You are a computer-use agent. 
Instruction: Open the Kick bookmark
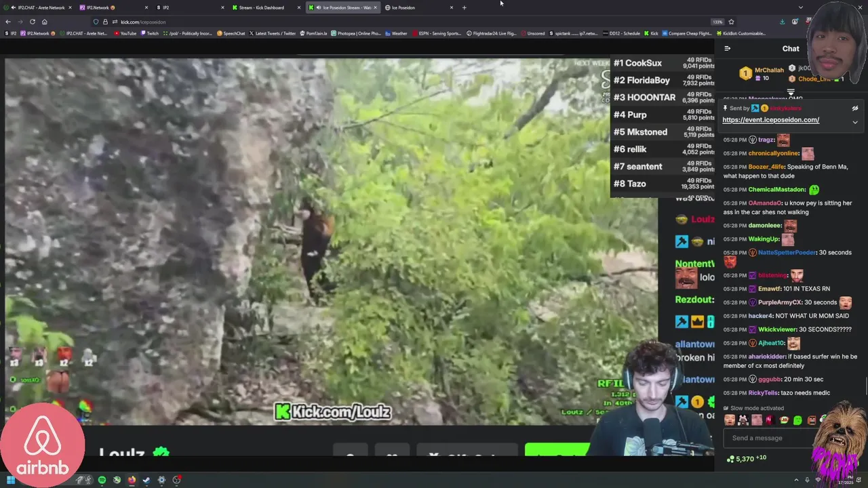coord(651,33)
